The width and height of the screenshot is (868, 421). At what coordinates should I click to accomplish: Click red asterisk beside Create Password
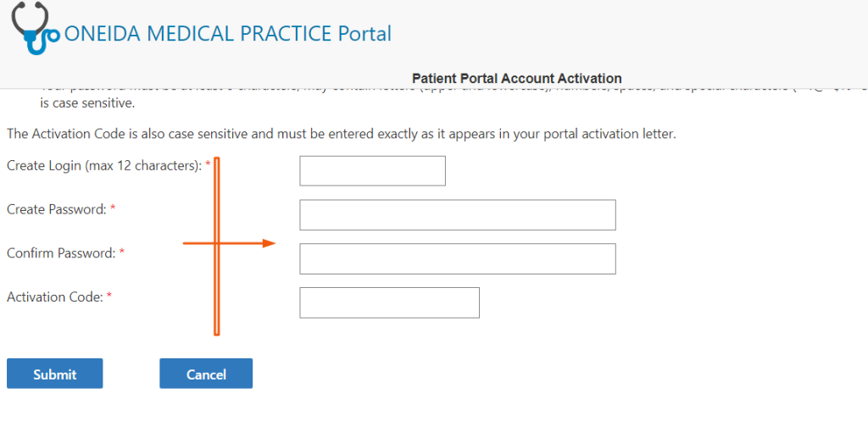pyautogui.click(x=113, y=208)
